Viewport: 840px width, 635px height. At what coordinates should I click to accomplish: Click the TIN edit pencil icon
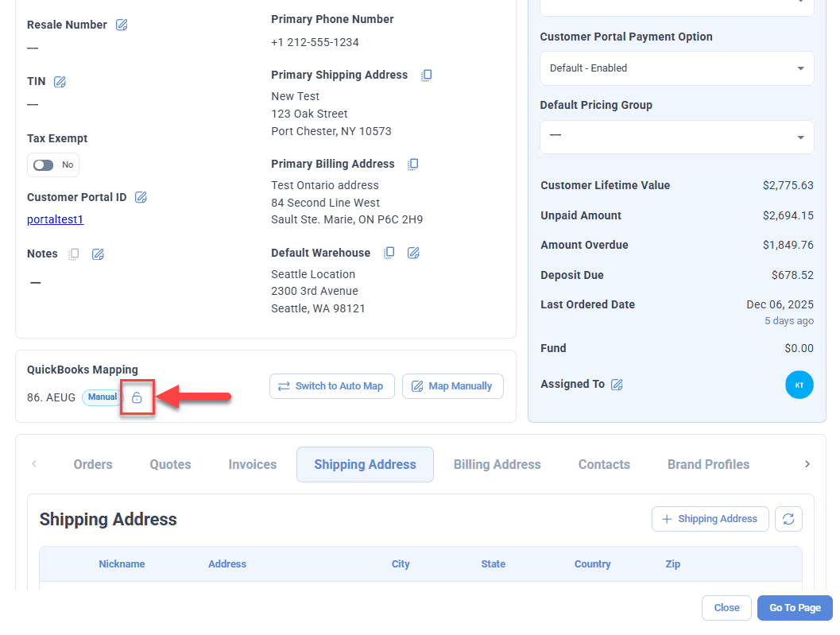[x=60, y=82]
